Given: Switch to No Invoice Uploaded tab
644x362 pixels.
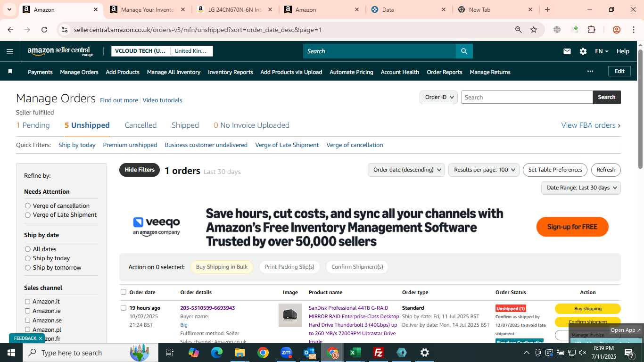Looking at the screenshot, I should pyautogui.click(x=251, y=125).
